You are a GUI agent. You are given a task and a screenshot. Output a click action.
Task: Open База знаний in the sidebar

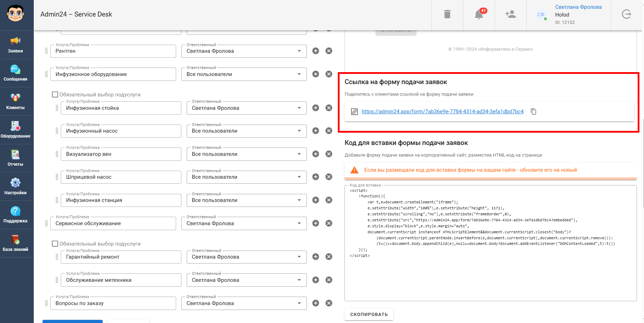tap(15, 243)
